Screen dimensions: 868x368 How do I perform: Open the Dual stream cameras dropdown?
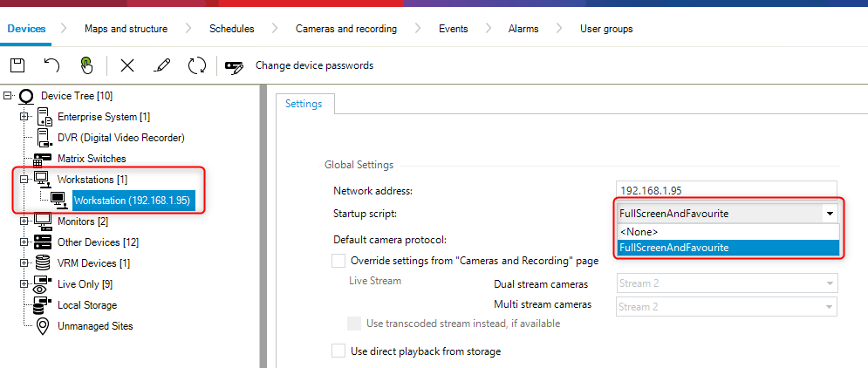point(727,283)
